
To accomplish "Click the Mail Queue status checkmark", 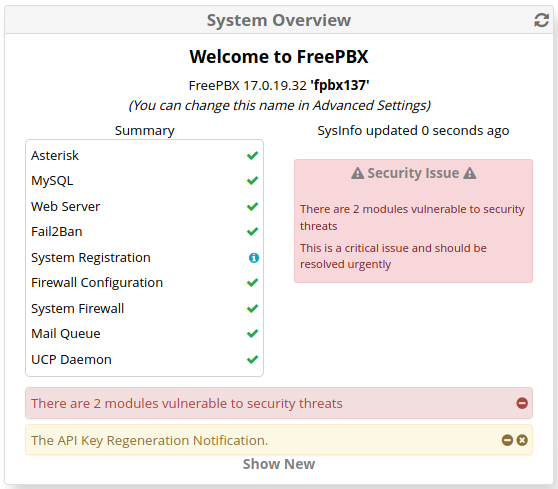I will [252, 334].
